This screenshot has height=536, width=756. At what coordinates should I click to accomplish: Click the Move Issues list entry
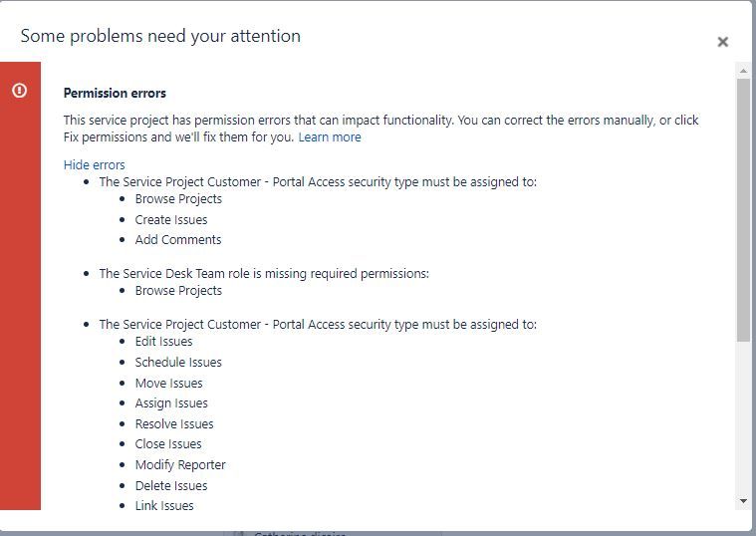coord(168,384)
